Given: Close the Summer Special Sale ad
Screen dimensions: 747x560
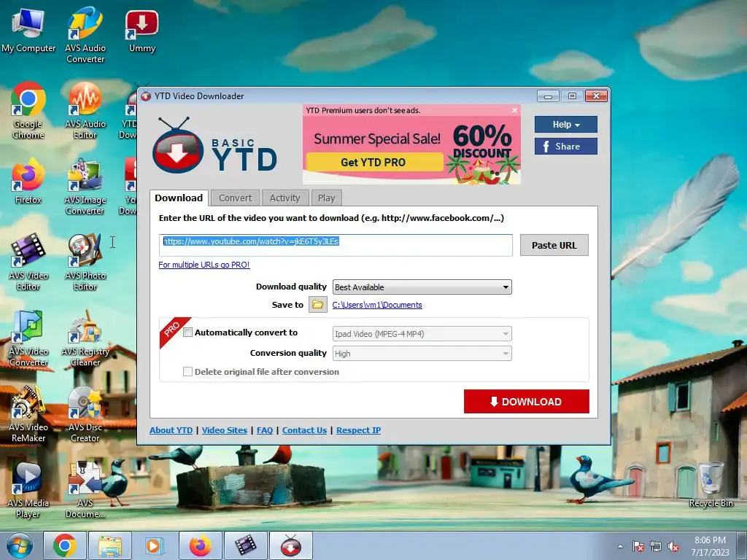Looking at the screenshot, I should point(514,110).
